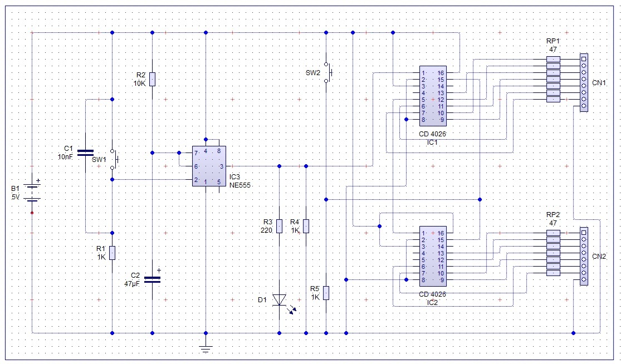Click the ground symbol below the circuit
Viewport: 621px width, 364px height.
206,348
